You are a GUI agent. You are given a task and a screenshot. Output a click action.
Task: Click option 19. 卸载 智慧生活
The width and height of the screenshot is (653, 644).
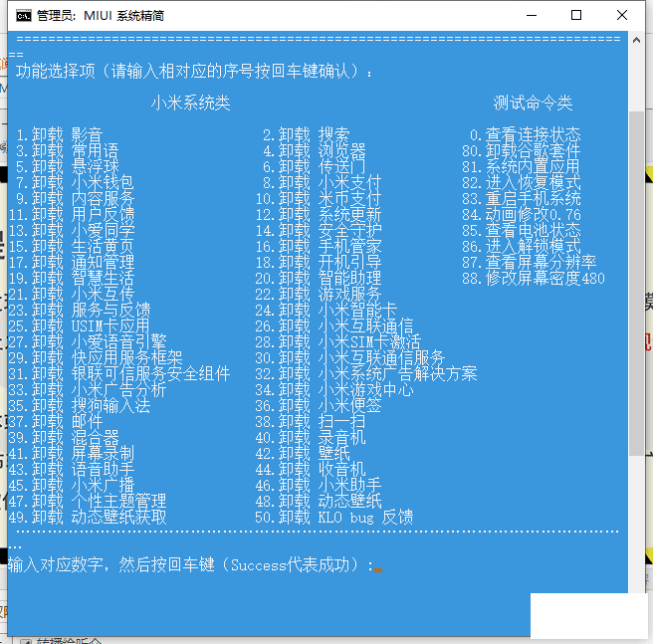(x=72, y=279)
